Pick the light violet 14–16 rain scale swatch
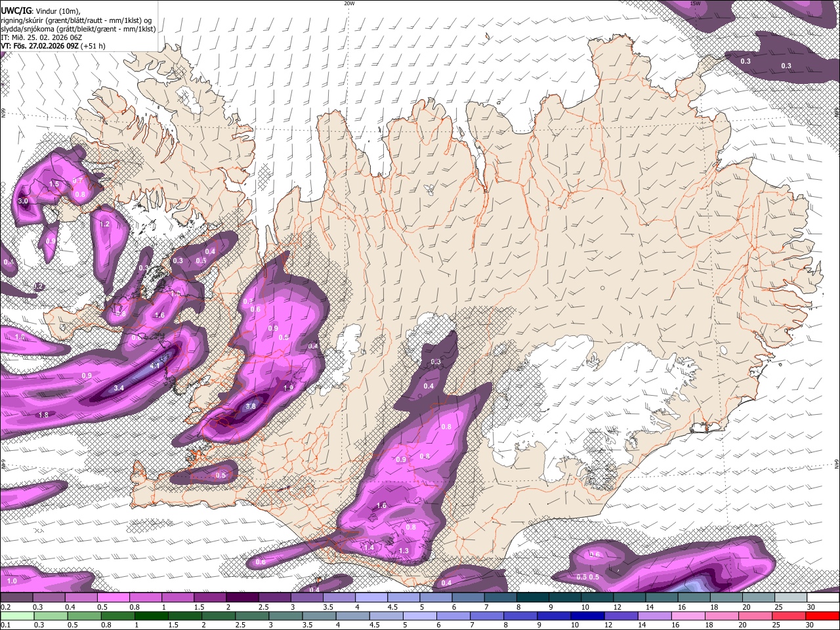Screen dimensions: 840x630 [654, 616]
